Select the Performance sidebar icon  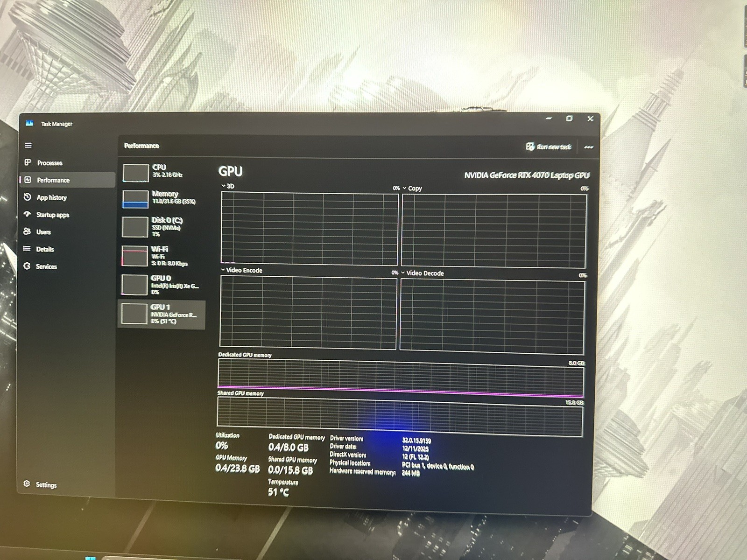click(x=28, y=180)
